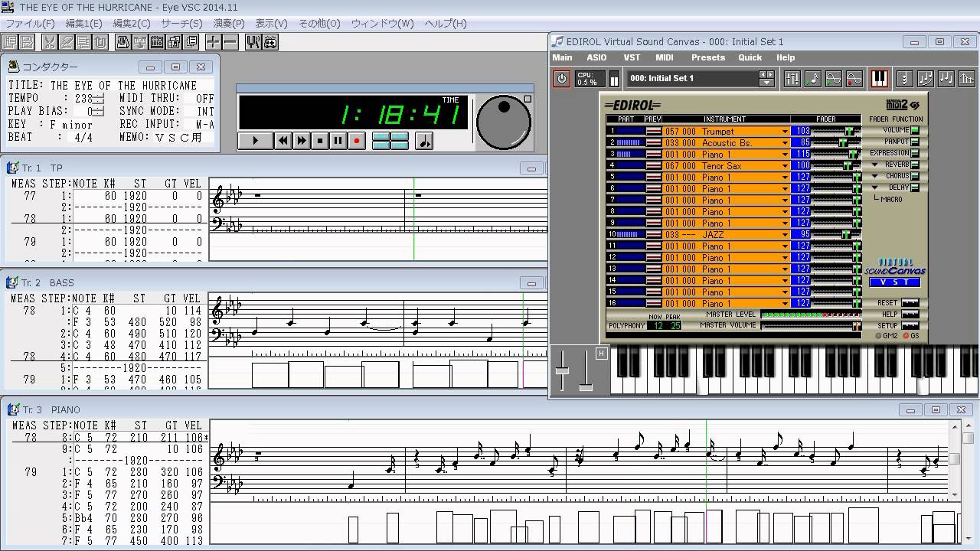The image size is (980, 551).
Task: Toggle the Sound Canvas power button
Action: (x=562, y=78)
